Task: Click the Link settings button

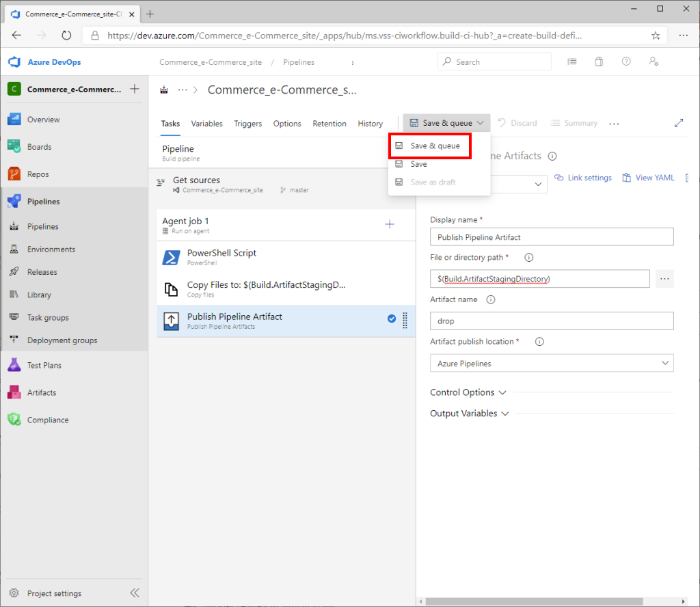Action: click(583, 178)
